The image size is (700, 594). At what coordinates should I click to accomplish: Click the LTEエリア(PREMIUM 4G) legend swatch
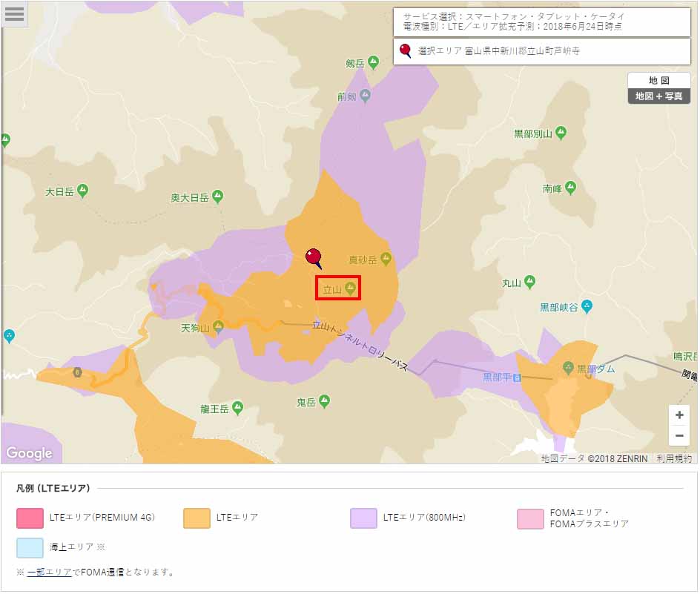click(30, 518)
